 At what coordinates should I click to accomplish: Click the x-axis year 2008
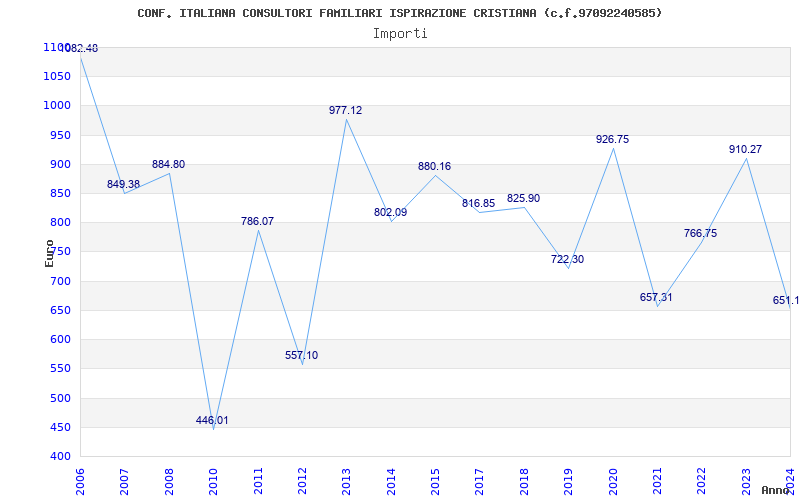click(x=169, y=481)
